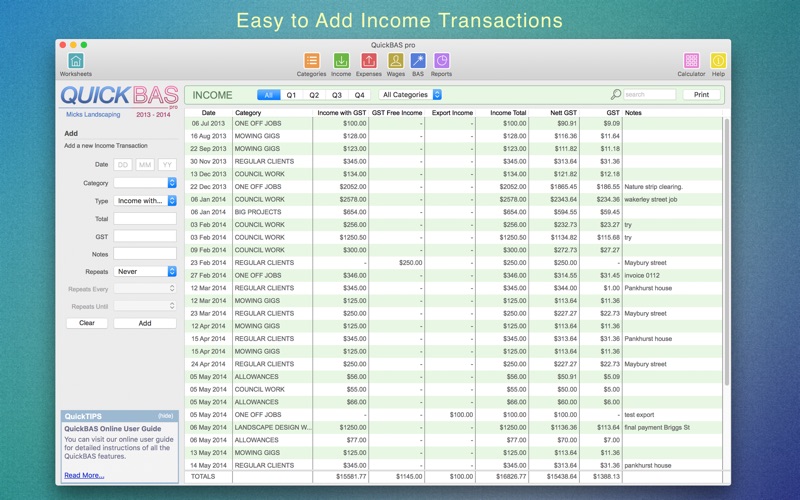Open the Worksheets home icon
The height and width of the screenshot is (500, 800).
pos(76,61)
